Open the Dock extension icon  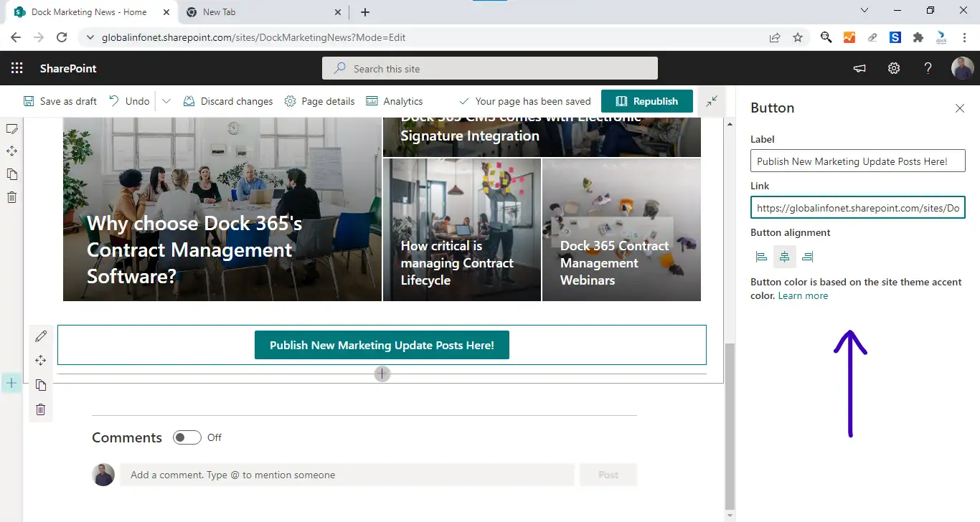[x=941, y=37]
